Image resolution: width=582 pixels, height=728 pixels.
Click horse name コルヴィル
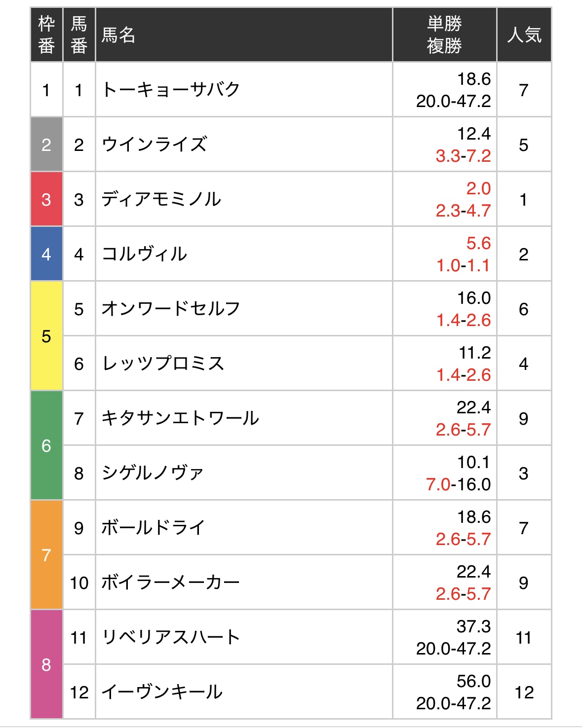(144, 254)
